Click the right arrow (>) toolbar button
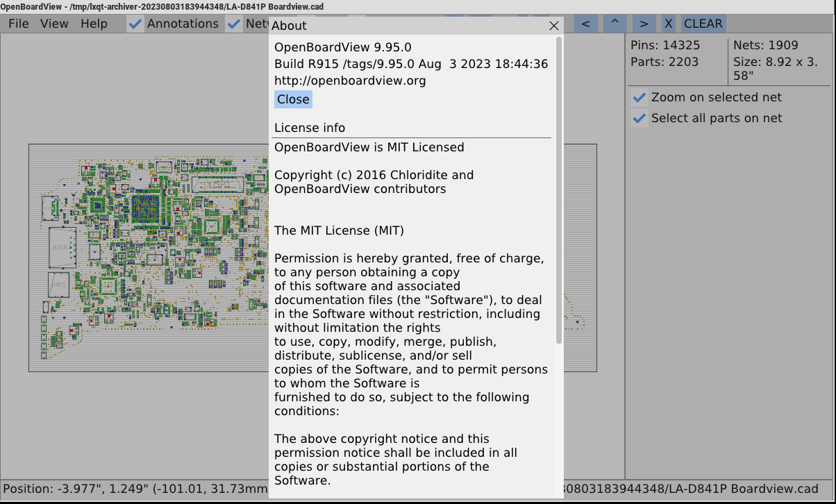 [x=644, y=24]
